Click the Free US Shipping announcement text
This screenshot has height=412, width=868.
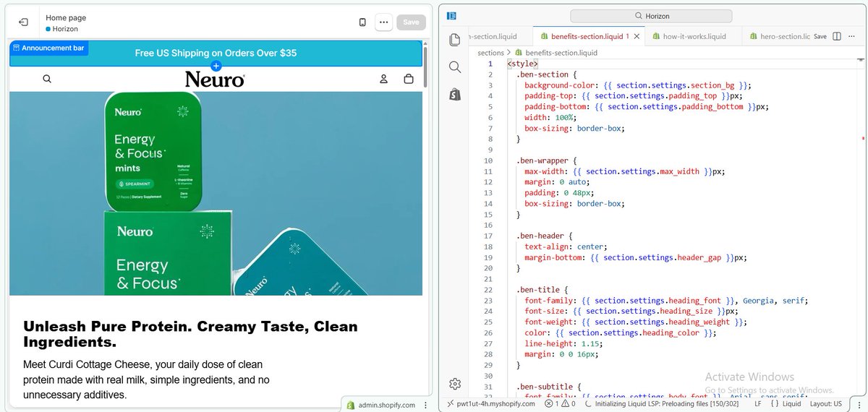pos(216,53)
